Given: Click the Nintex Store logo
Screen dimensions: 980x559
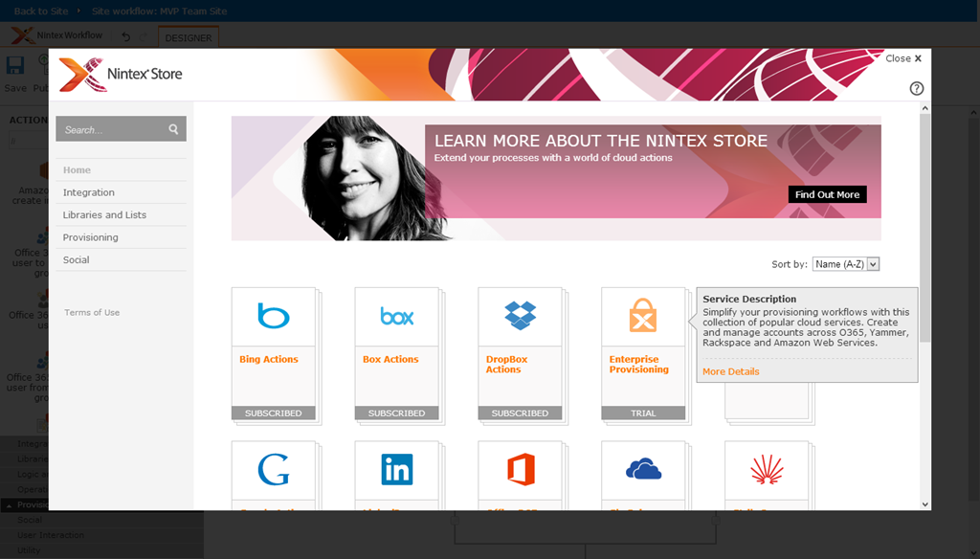Looking at the screenshot, I should (121, 75).
